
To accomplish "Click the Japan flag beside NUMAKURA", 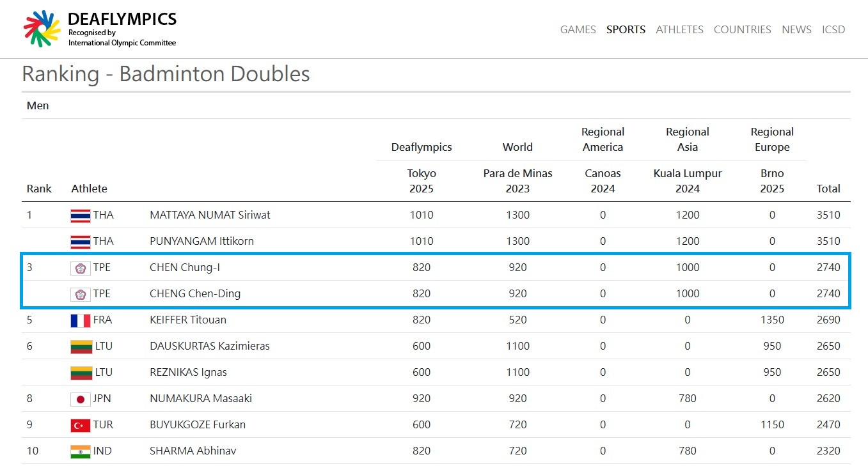I will pyautogui.click(x=80, y=399).
